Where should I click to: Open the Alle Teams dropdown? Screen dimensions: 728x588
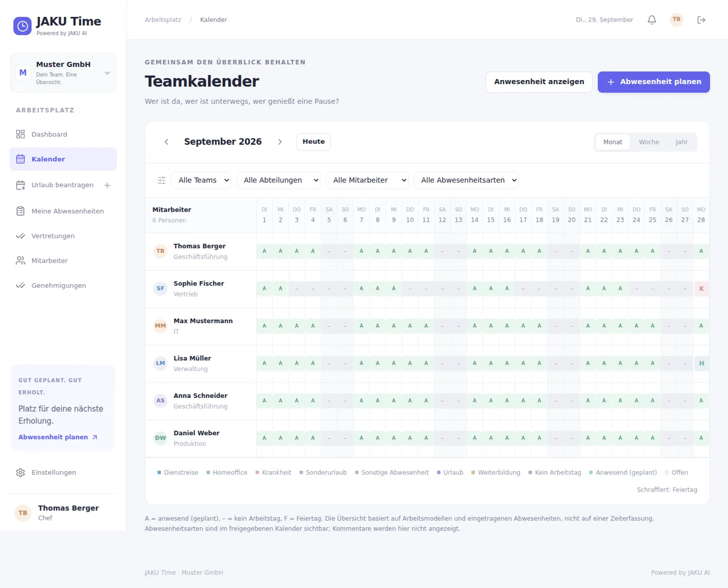[201, 180]
